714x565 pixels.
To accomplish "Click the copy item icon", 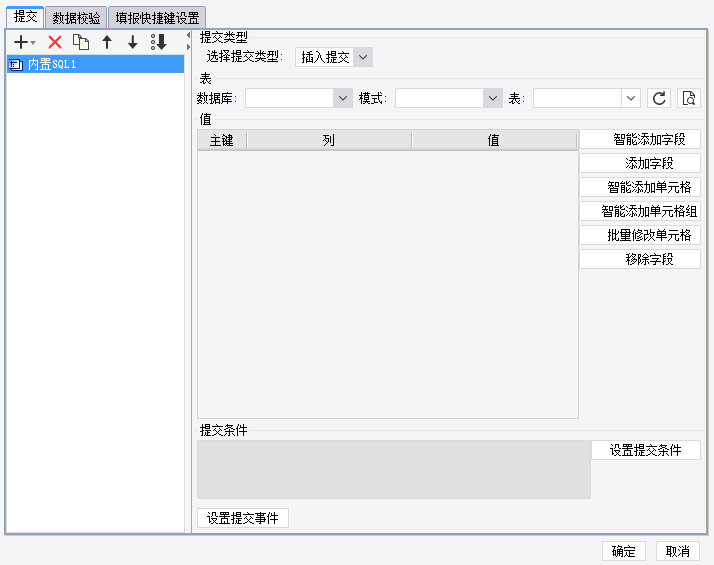I will [x=81, y=42].
